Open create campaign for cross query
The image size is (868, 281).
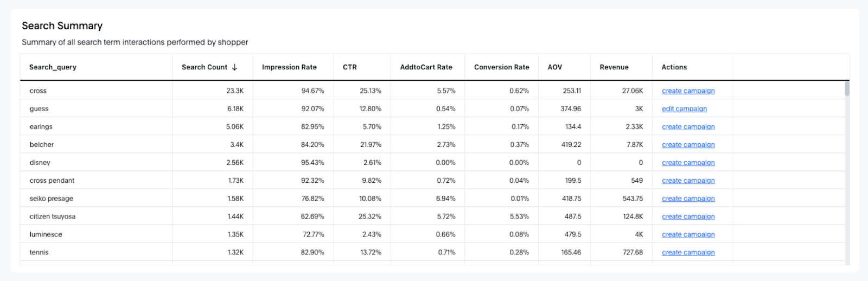tap(688, 91)
